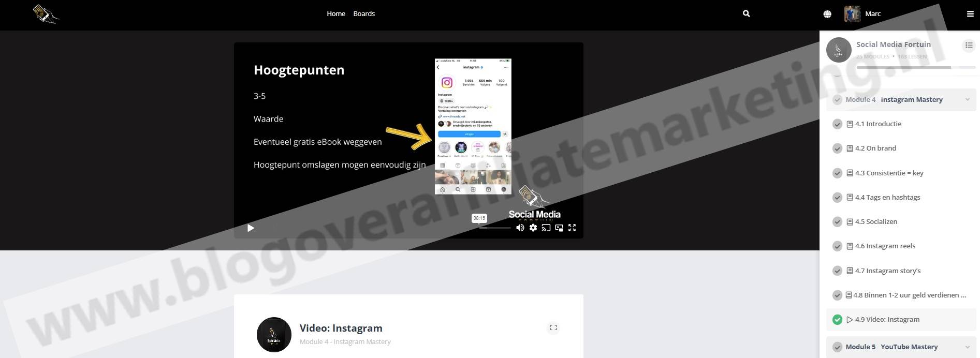
Task: Adjust the video volume slider
Action: 495,228
